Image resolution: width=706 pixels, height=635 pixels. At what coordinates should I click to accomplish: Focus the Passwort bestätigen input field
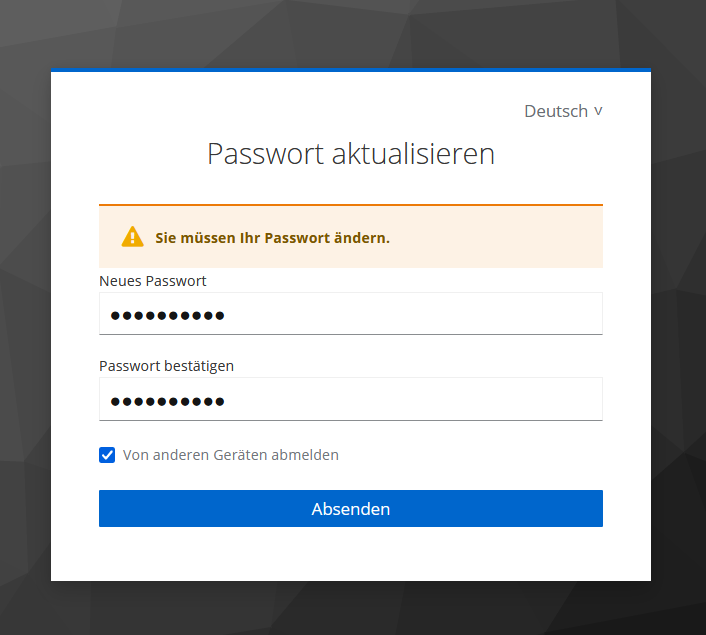point(350,400)
